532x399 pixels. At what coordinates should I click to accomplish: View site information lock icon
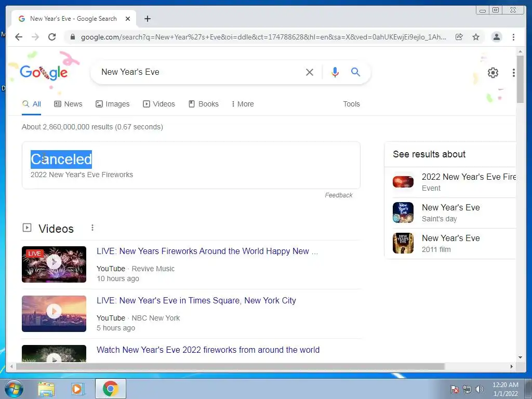coord(72,37)
